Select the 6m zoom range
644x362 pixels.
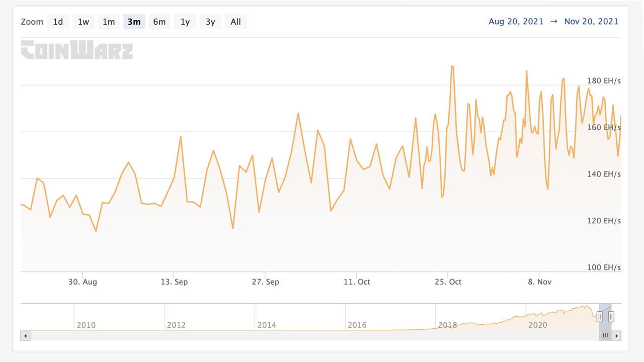tap(159, 22)
